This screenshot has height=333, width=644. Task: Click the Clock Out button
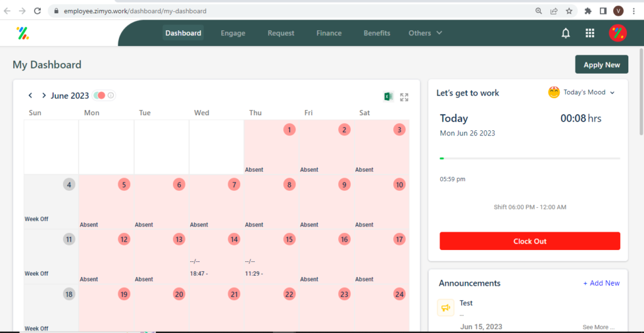click(530, 241)
